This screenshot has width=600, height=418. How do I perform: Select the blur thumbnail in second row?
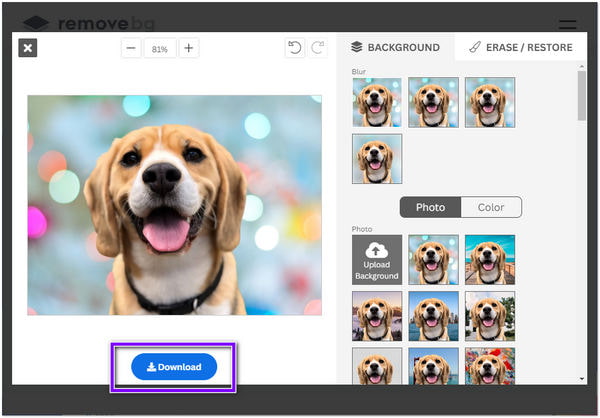click(x=377, y=159)
